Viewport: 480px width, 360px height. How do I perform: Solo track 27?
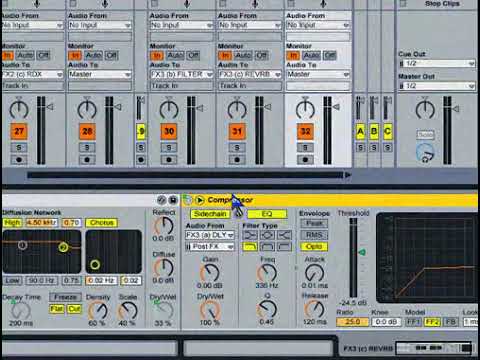tap(19, 147)
